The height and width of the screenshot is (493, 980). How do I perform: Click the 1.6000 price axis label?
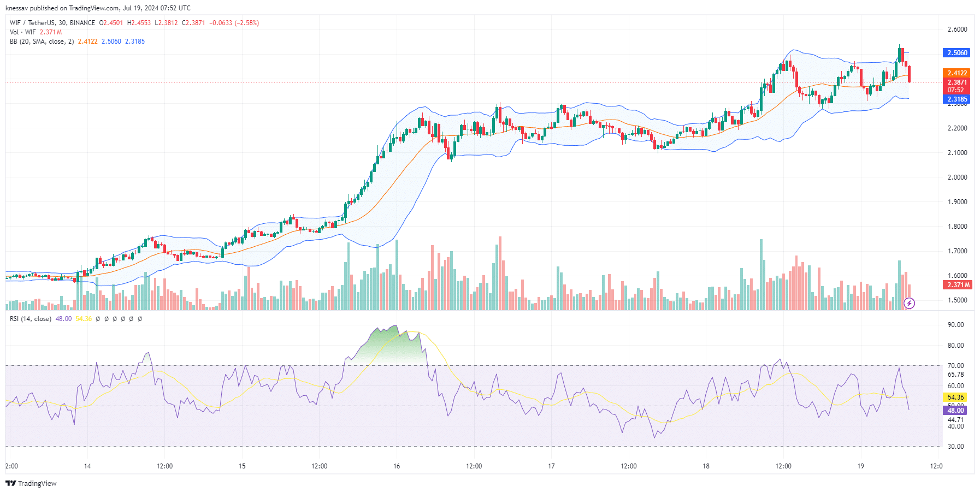957,276
